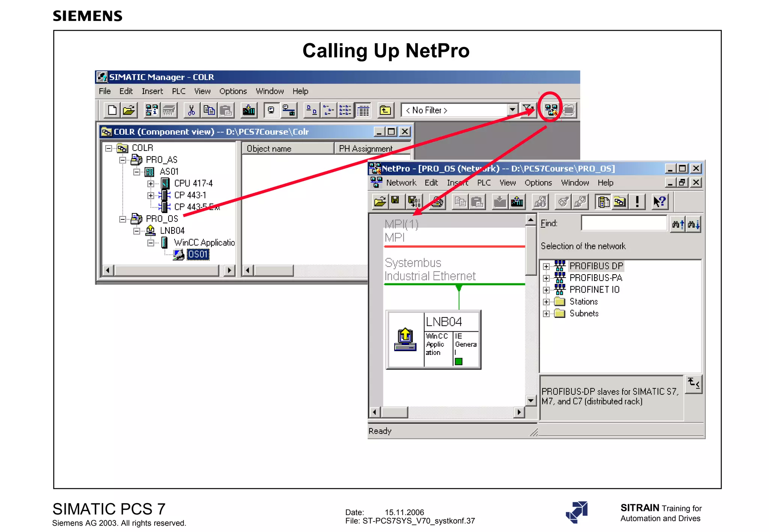Switch to List view
The width and height of the screenshot is (769, 532).
tap(345, 110)
